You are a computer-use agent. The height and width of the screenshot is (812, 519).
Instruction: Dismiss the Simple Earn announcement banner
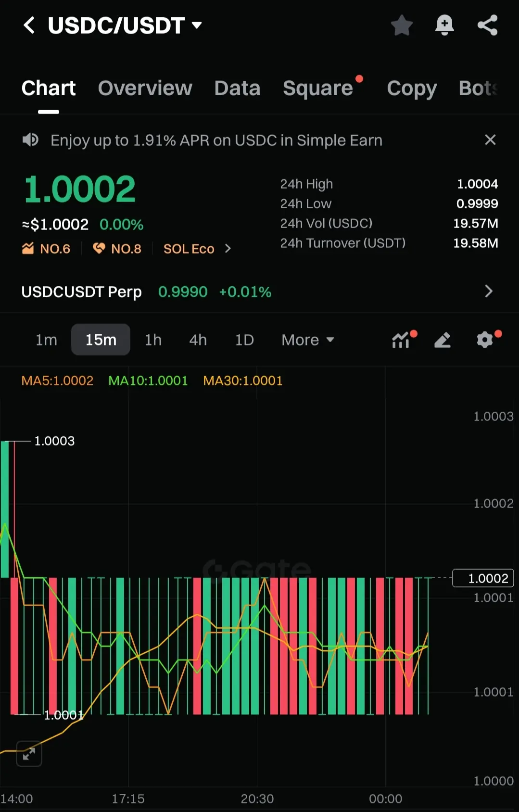click(x=490, y=140)
